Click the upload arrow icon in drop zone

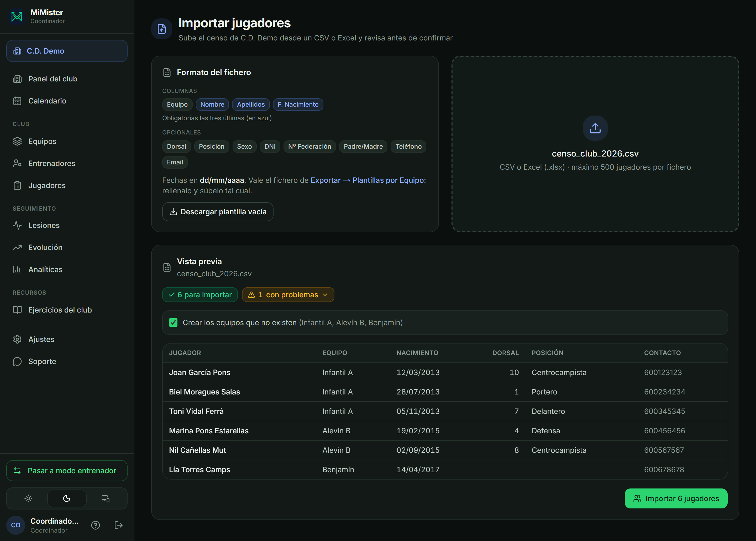coord(595,128)
